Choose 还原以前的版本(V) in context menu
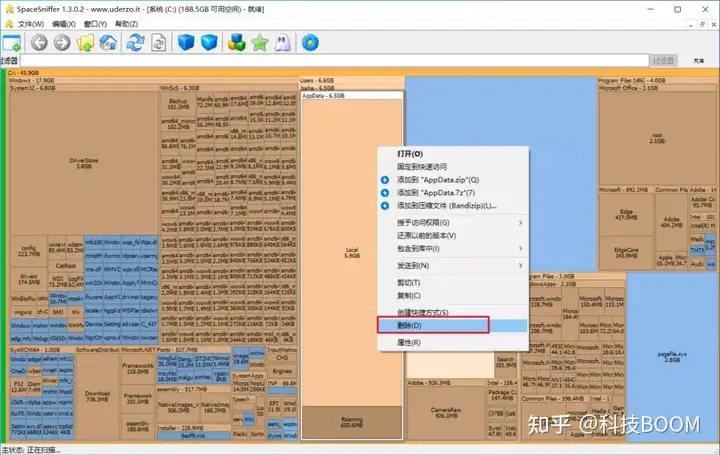720x455 pixels. [x=453, y=236]
